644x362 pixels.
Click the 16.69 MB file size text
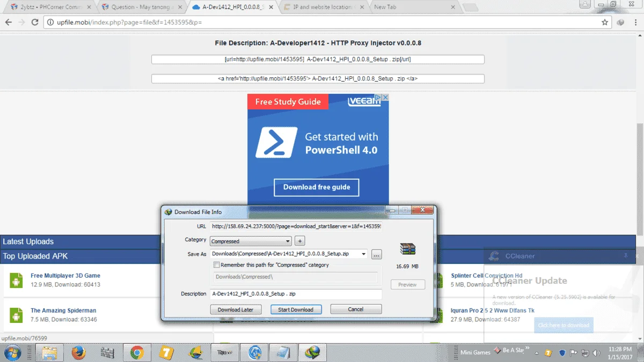pos(407,267)
